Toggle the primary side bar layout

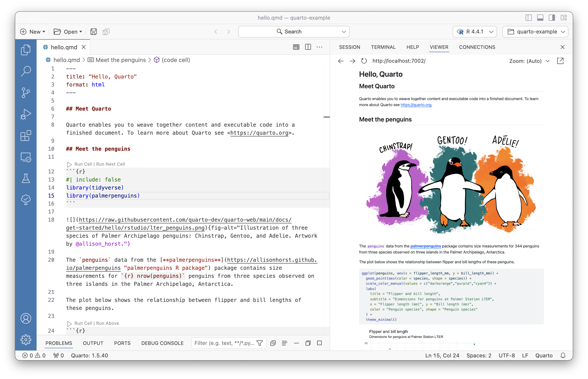tap(528, 18)
